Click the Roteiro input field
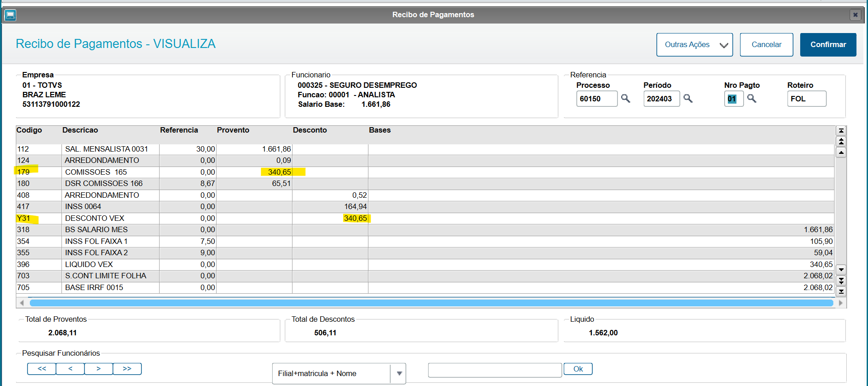 tap(807, 99)
